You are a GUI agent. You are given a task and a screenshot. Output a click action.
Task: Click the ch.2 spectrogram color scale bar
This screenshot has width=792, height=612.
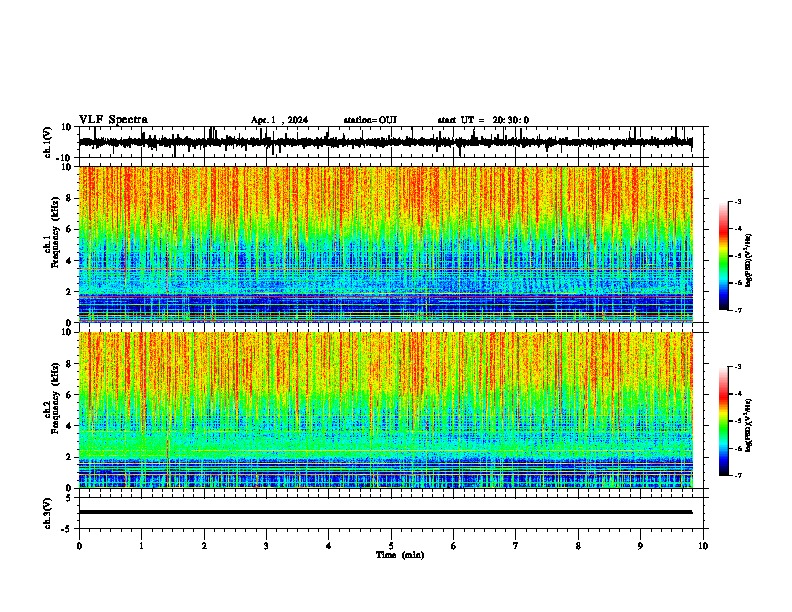tap(724, 421)
